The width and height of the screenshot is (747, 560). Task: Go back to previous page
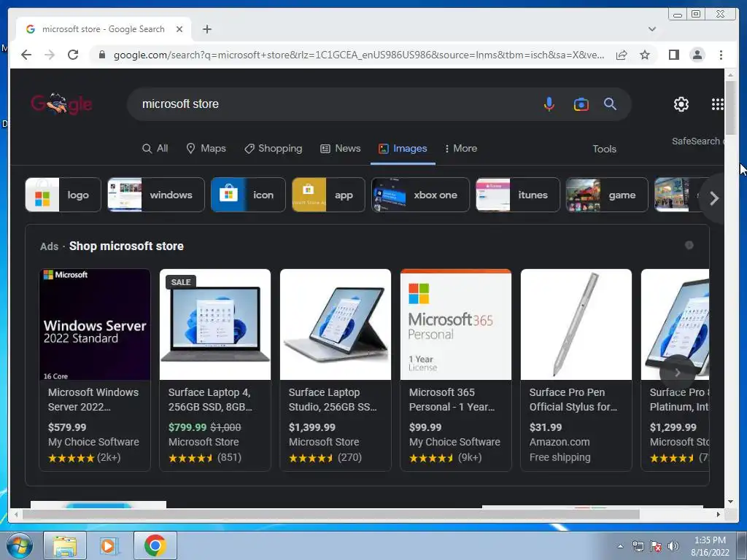26,55
